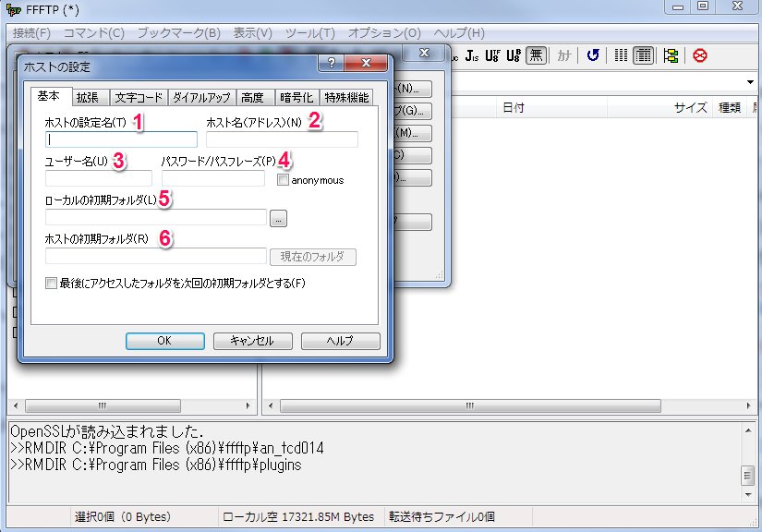
Task: Click the FFFTP application icon in title bar
Action: click(x=13, y=10)
